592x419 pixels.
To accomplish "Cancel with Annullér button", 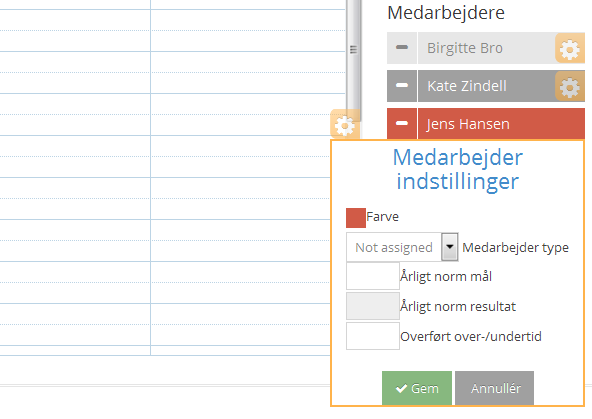I will [x=494, y=388].
